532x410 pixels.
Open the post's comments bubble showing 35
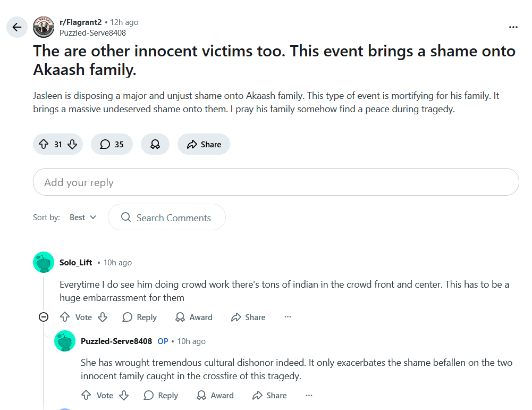click(112, 144)
